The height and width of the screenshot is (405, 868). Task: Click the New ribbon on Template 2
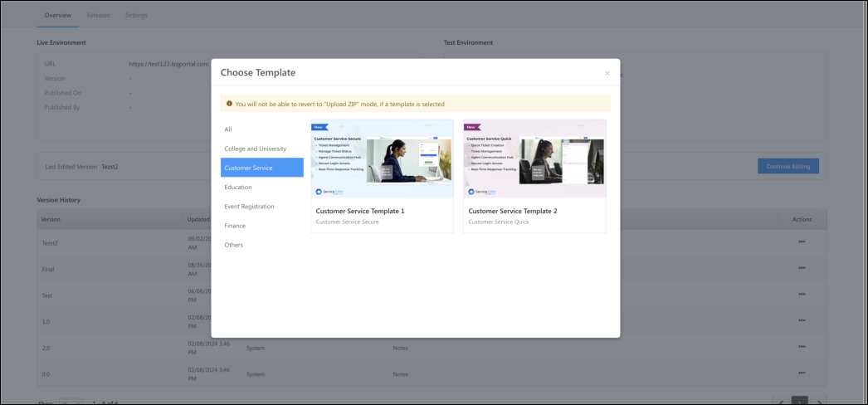[473, 127]
